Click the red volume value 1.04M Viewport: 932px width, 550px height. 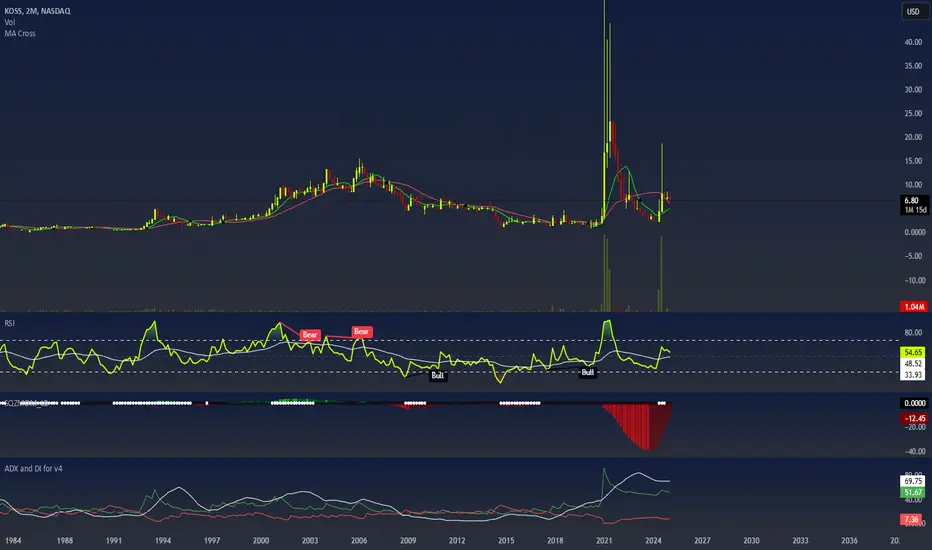(914, 307)
